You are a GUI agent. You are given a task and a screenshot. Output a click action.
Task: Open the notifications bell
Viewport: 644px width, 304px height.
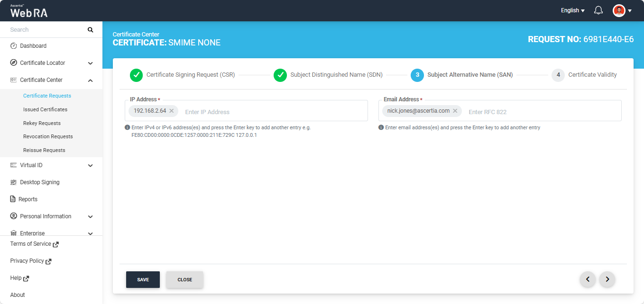click(598, 10)
